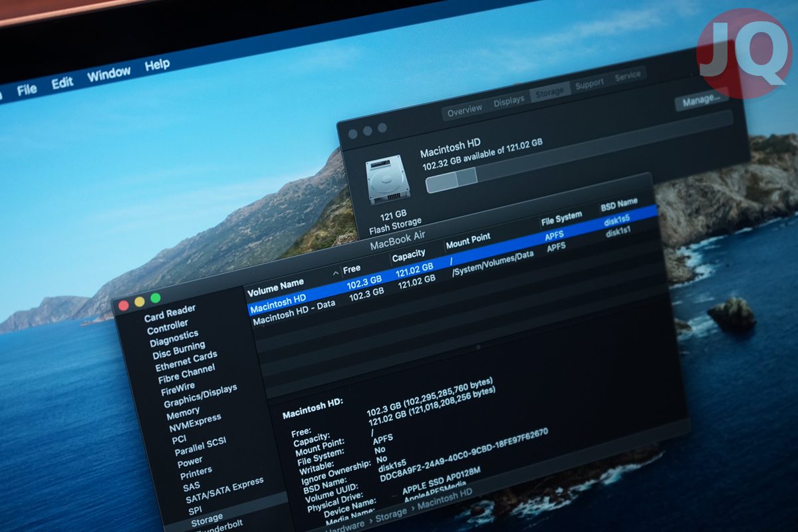Image resolution: width=798 pixels, height=532 pixels.
Task: Select Power in the sidebar
Action: tap(190, 461)
